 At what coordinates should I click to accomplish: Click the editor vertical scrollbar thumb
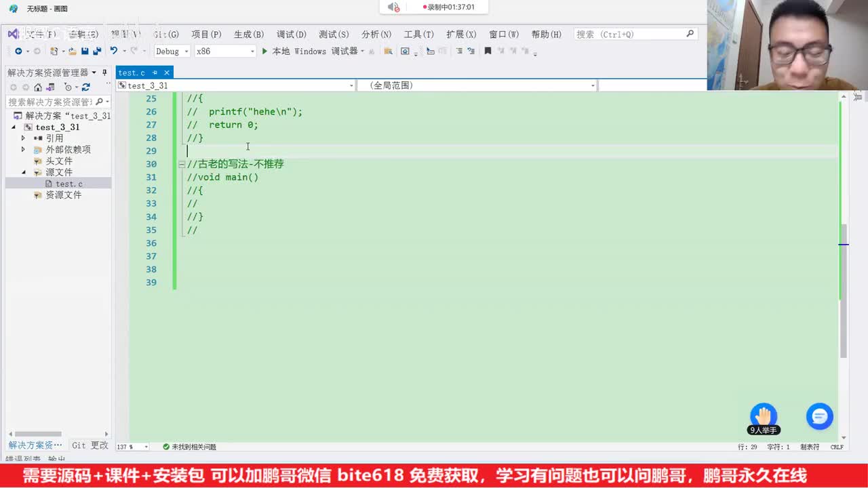(x=844, y=290)
